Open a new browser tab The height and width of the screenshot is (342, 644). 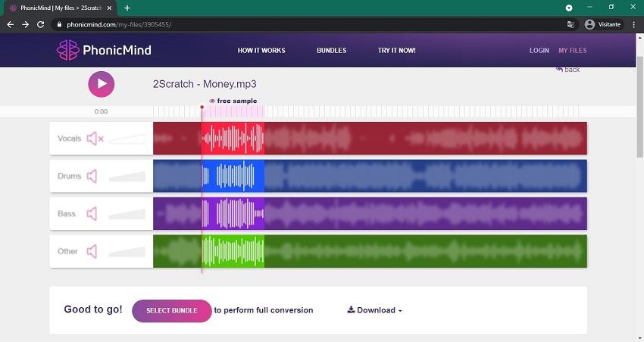[x=127, y=8]
